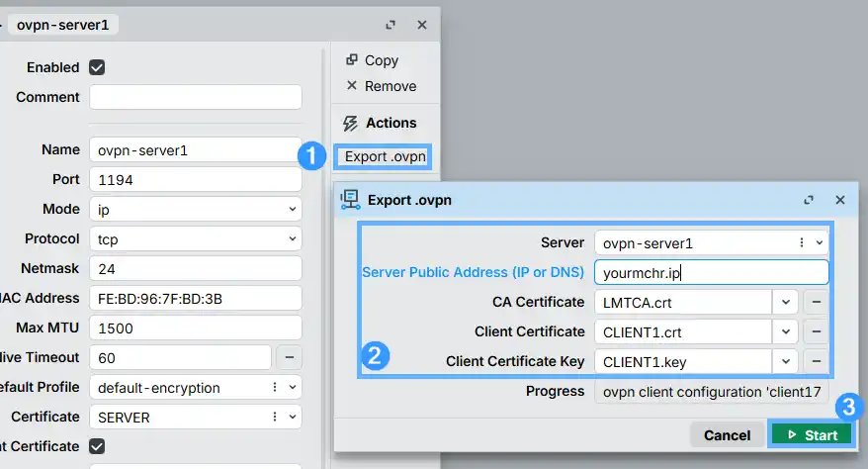Expand the CA Certificate LMTCA.crt dropdown

[x=786, y=302]
